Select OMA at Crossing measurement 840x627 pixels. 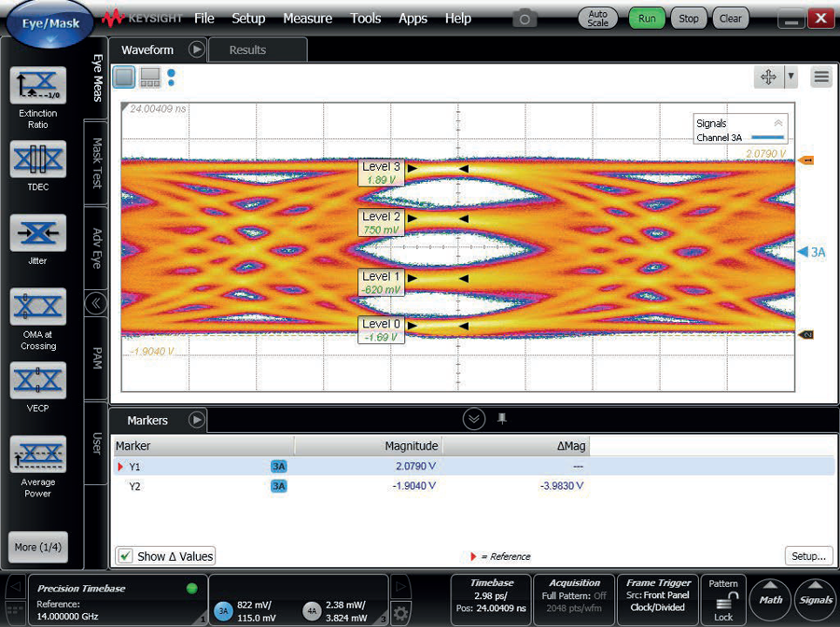tap(38, 307)
